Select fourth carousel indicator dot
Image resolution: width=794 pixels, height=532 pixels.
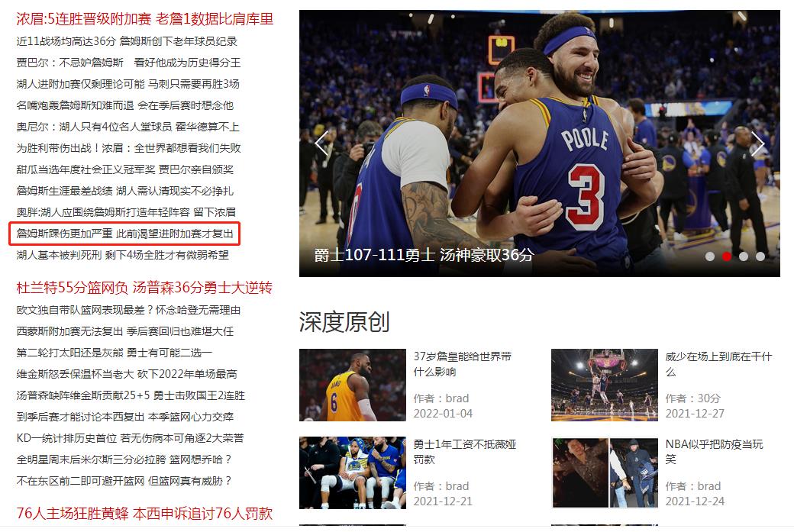click(760, 256)
